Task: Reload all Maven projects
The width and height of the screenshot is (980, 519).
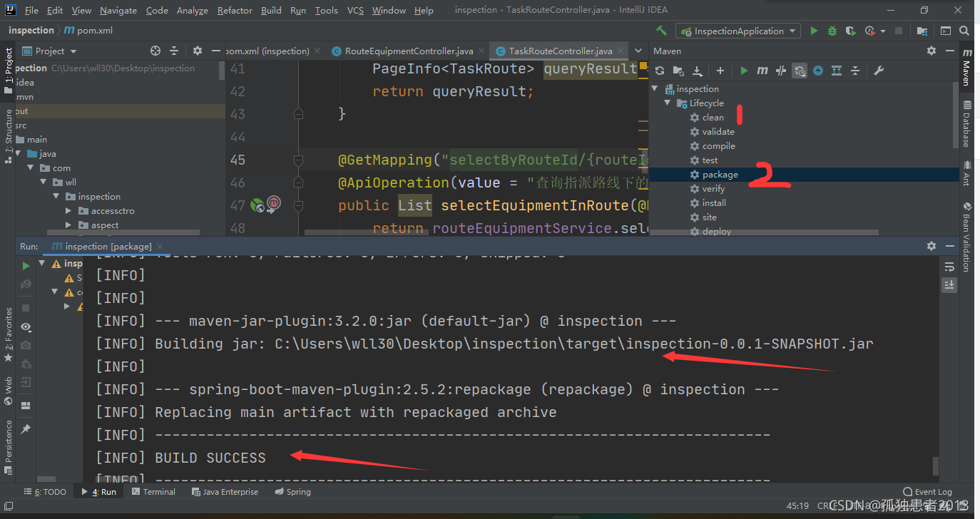Action: point(660,71)
